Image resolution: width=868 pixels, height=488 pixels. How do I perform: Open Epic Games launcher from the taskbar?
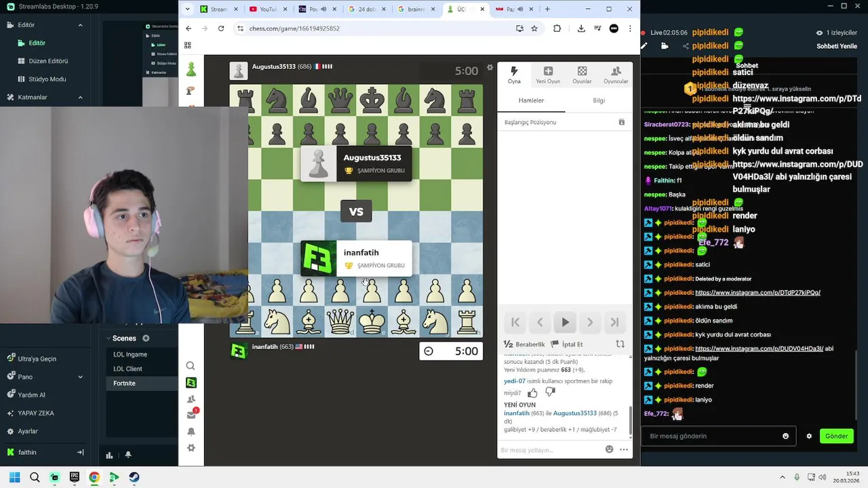(x=75, y=477)
